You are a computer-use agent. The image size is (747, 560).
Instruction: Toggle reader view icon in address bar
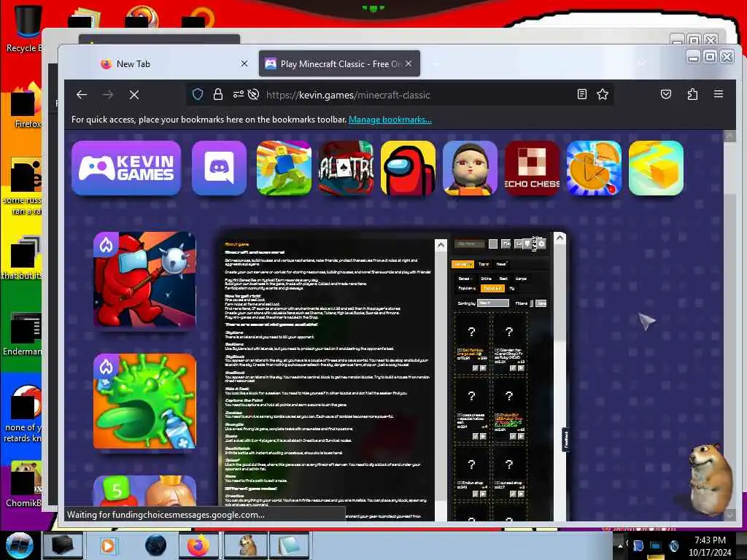(x=581, y=94)
